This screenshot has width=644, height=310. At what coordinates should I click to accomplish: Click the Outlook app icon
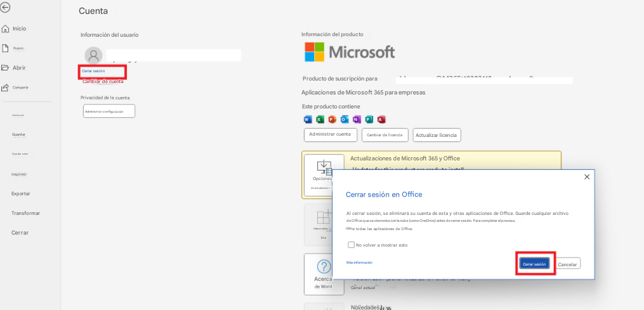point(345,119)
